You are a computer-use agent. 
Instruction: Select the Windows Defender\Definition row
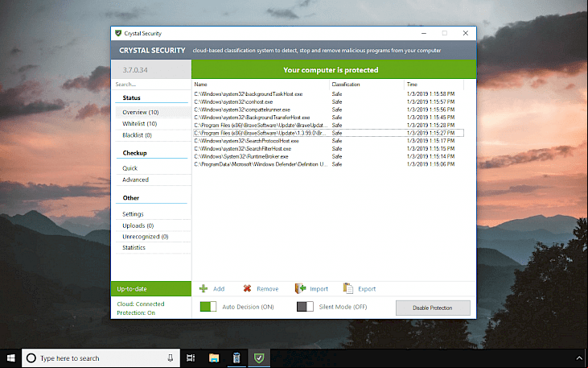328,164
